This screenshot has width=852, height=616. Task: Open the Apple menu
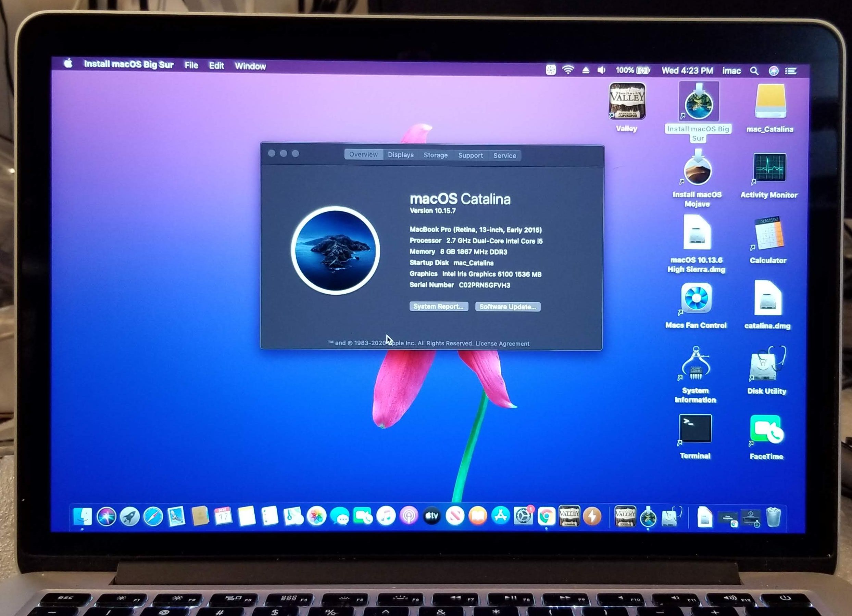[68, 63]
